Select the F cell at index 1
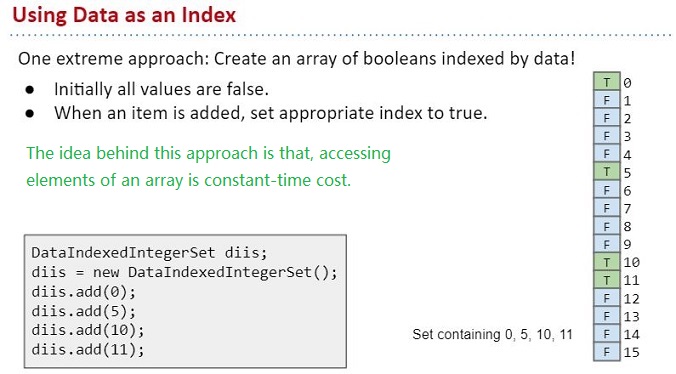The image size is (676, 374). pyautogui.click(x=607, y=100)
